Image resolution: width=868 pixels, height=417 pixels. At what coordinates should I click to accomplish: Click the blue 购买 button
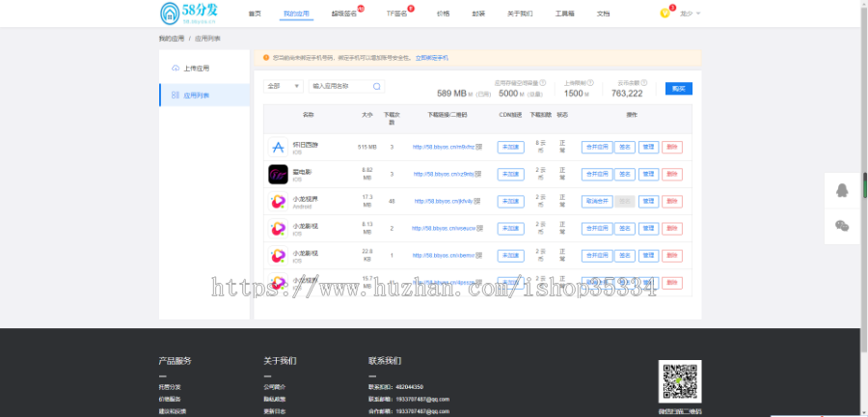point(678,88)
